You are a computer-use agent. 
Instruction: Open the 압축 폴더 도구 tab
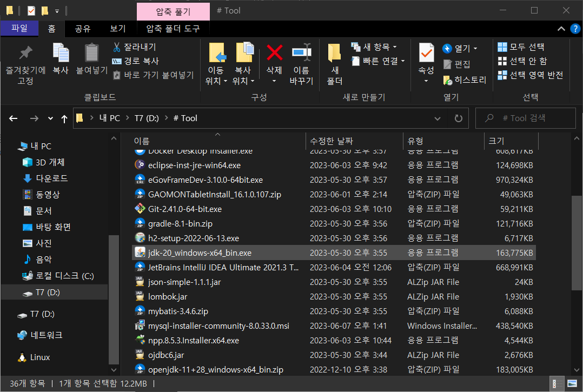[x=173, y=29]
